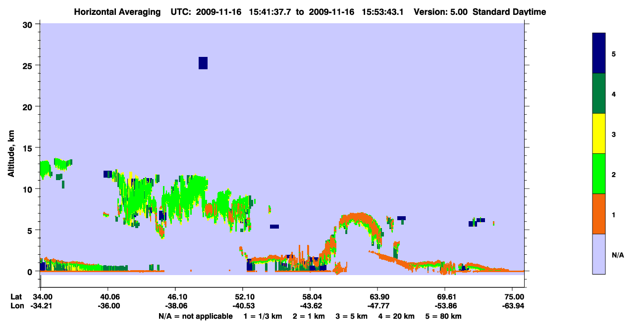
Task: Click the orange color bar segment 1
Action: [599, 214]
